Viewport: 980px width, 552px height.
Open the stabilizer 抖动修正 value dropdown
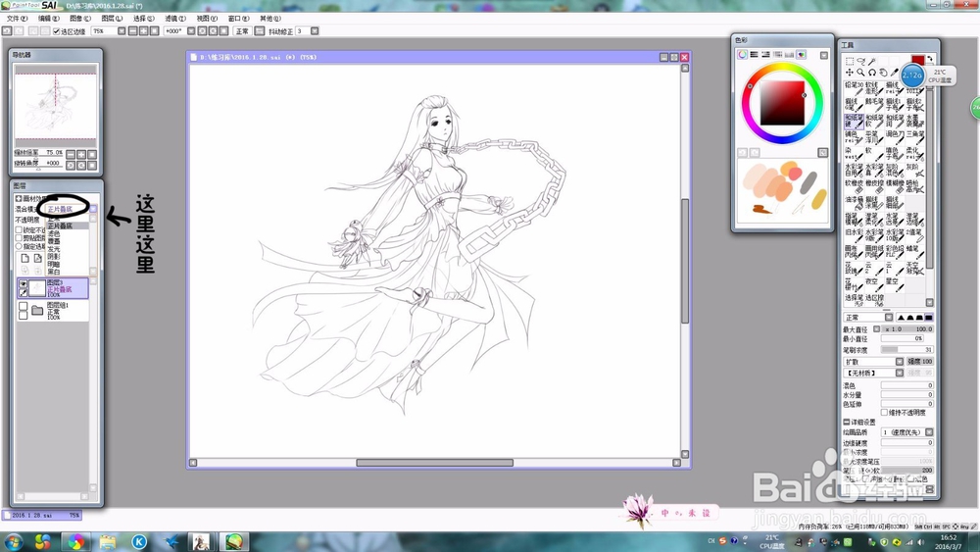point(315,30)
